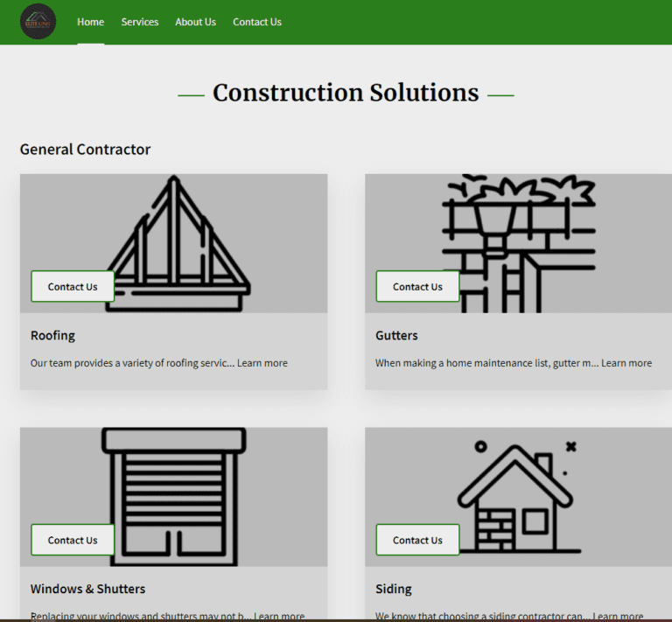This screenshot has height=622, width=672.
Task: Select the Siding card title
Action: coord(393,589)
